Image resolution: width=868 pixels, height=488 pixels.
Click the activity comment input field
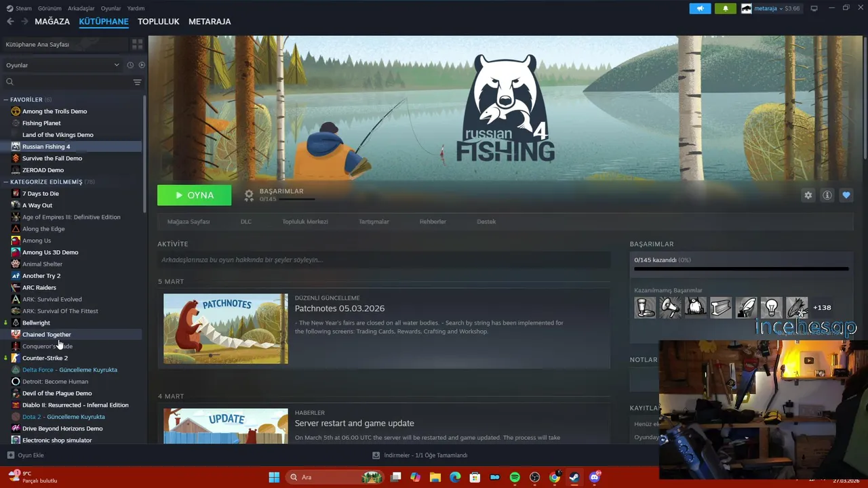pos(384,260)
